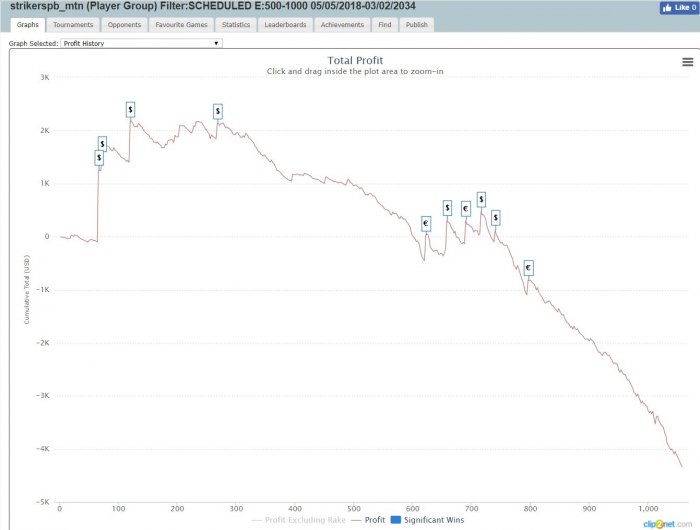The width and height of the screenshot is (700, 530).
Task: Open the Publish tab
Action: [x=417, y=25]
